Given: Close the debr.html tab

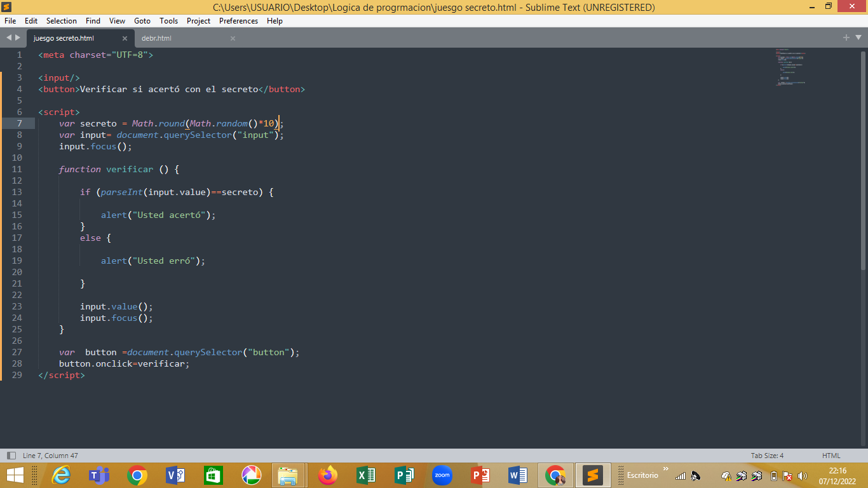Looking at the screenshot, I should coord(233,38).
